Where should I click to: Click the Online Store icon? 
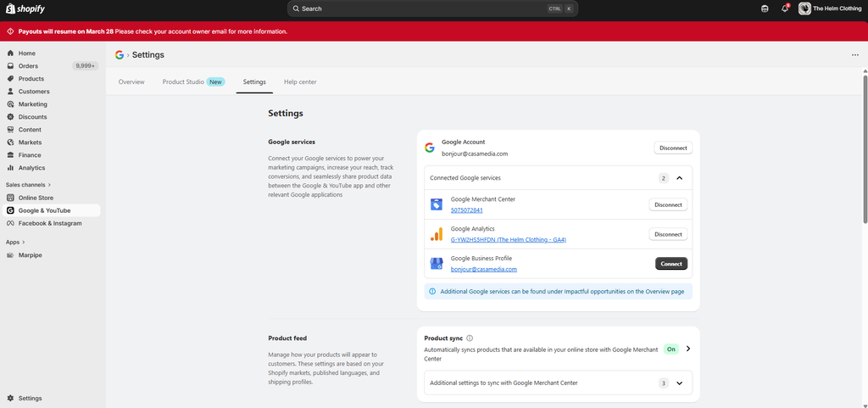[10, 198]
